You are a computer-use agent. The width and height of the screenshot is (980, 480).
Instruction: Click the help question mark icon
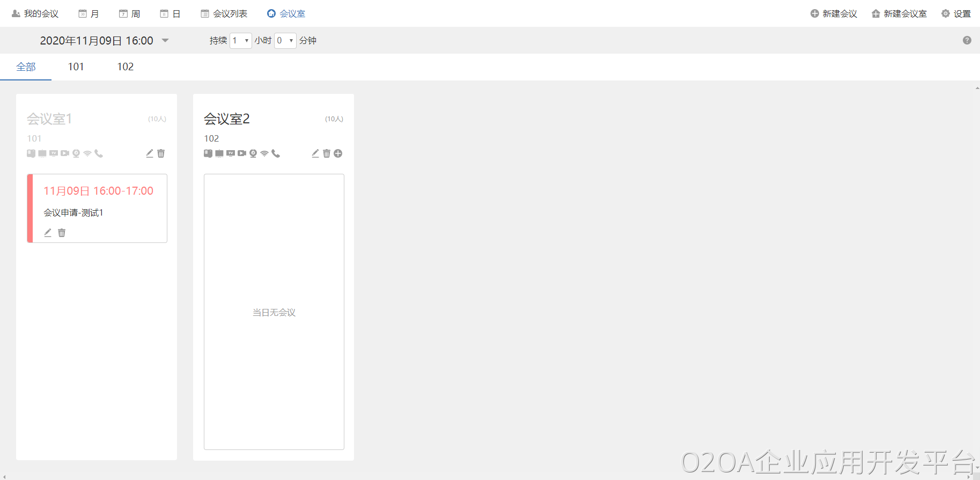(967, 40)
